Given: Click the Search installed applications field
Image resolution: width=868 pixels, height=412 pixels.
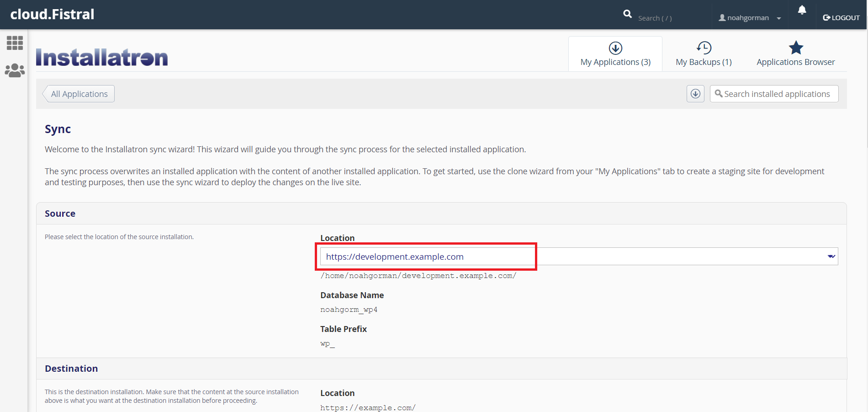Looking at the screenshot, I should pos(777,94).
